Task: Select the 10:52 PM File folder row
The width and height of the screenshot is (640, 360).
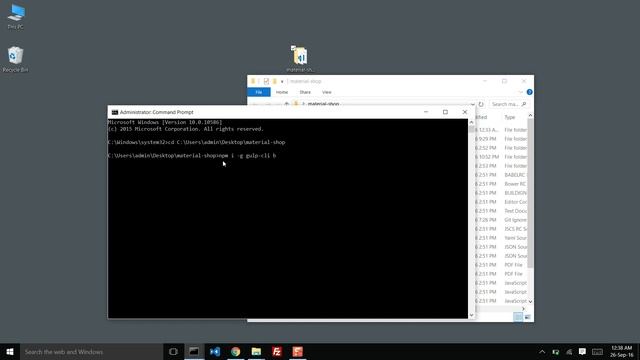Action: (x=501, y=157)
